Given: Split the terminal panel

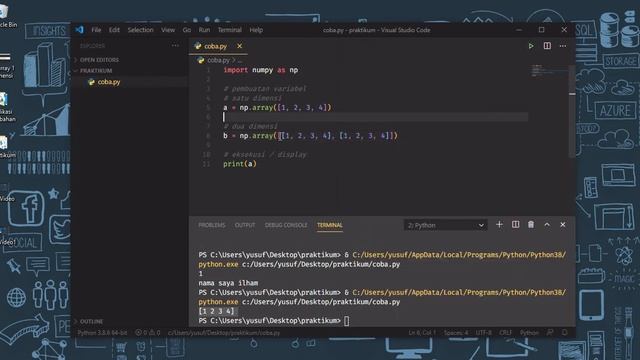Looking at the screenshot, I should tap(516, 224).
